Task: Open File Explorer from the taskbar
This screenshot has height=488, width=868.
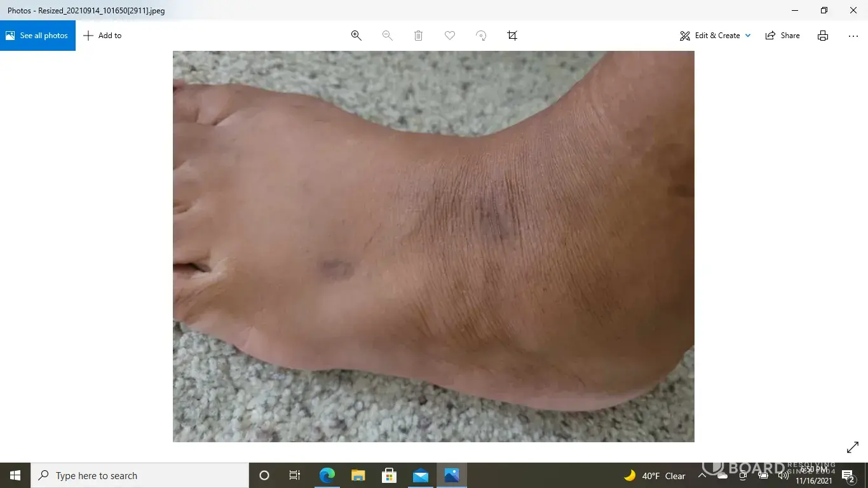Action: pos(358,475)
